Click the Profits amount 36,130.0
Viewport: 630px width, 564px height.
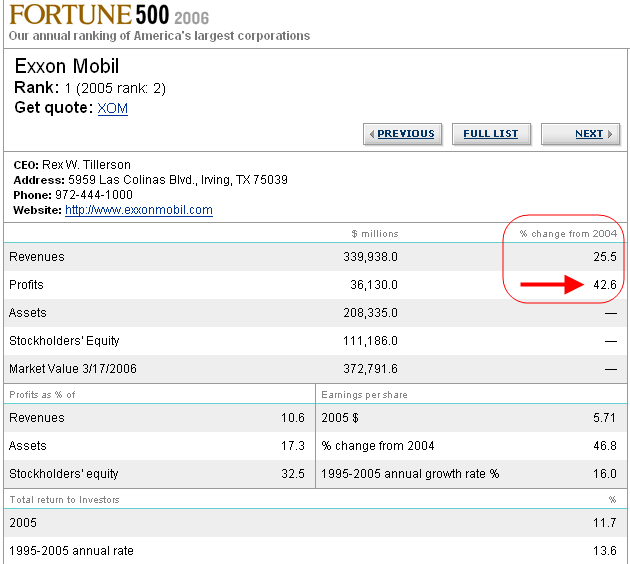pyautogui.click(x=373, y=285)
